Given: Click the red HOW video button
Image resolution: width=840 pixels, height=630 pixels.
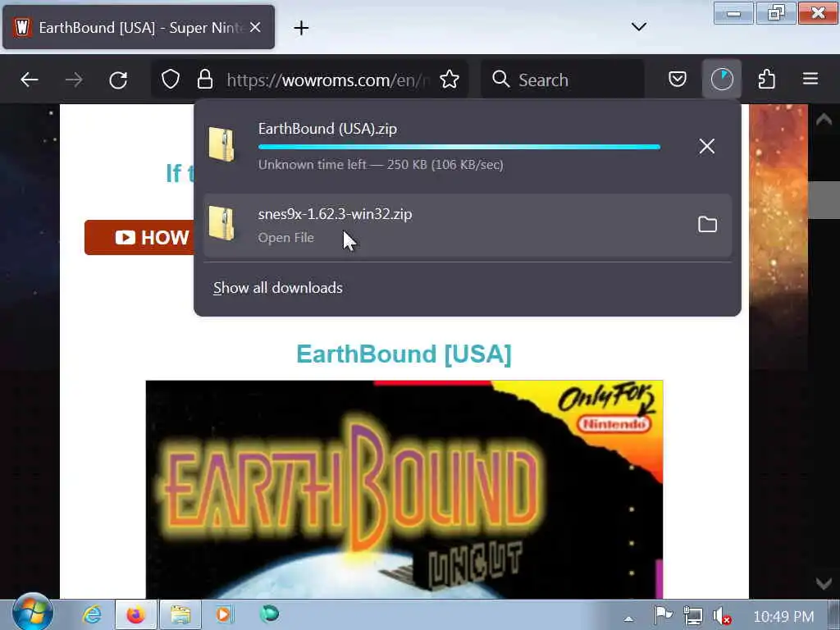Looking at the screenshot, I should click(x=139, y=237).
